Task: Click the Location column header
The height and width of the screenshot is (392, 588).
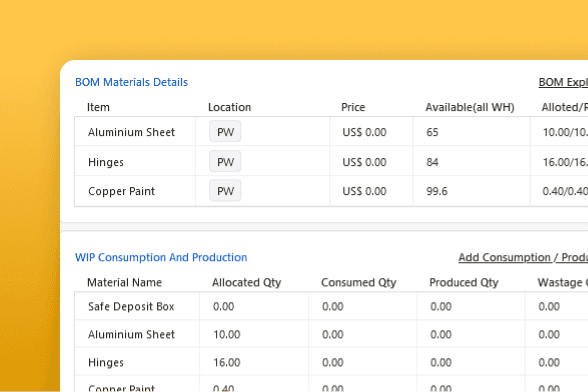Action: (x=230, y=107)
